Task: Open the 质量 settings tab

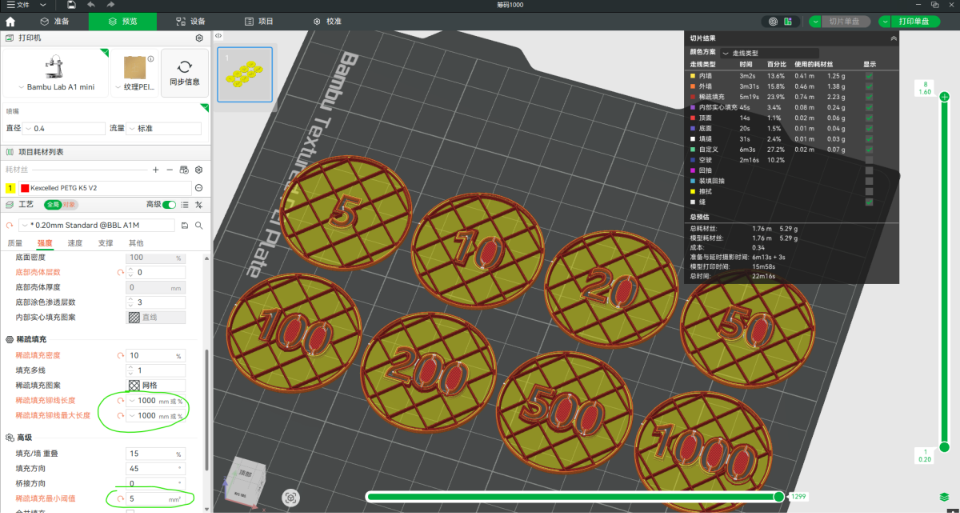Action: pos(15,243)
